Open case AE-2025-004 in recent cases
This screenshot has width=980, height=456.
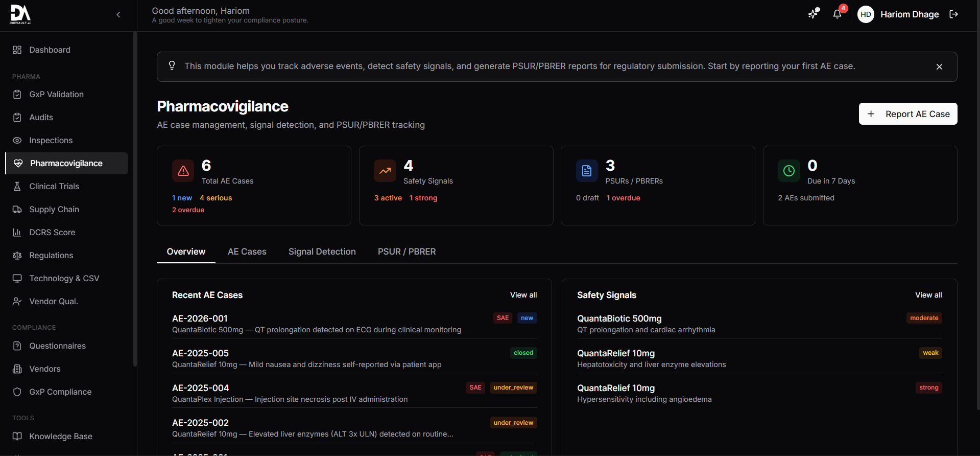click(201, 388)
